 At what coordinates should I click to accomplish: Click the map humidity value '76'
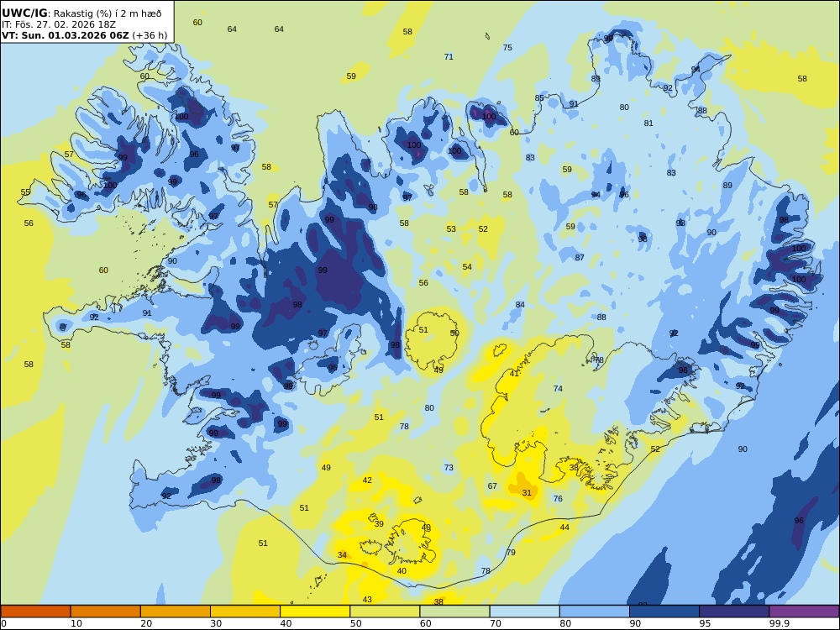(558, 499)
